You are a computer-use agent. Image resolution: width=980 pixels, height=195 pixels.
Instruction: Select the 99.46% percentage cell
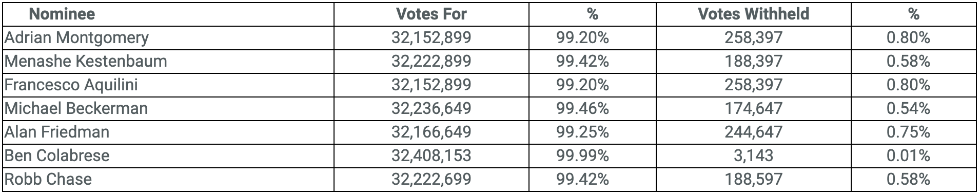tap(582, 108)
